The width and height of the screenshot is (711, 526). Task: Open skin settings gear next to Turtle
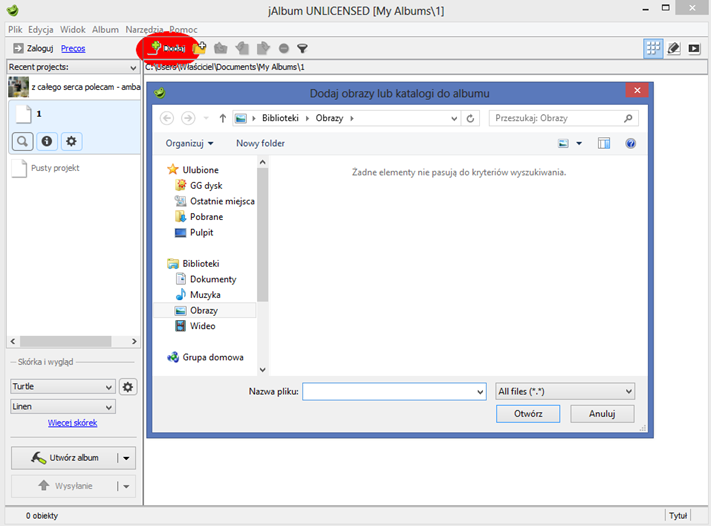pyautogui.click(x=128, y=387)
